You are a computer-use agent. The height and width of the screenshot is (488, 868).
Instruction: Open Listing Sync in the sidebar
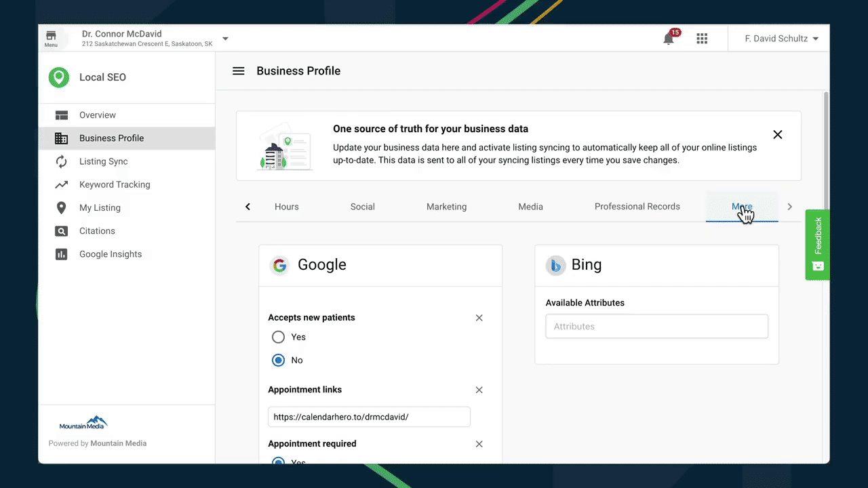[103, 161]
